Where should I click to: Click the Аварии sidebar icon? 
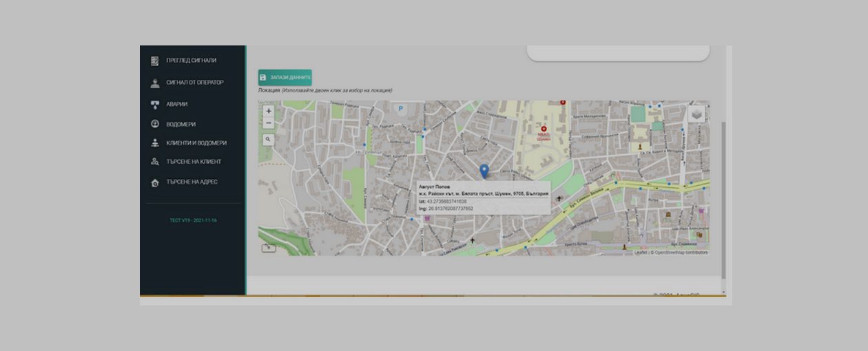(x=155, y=105)
